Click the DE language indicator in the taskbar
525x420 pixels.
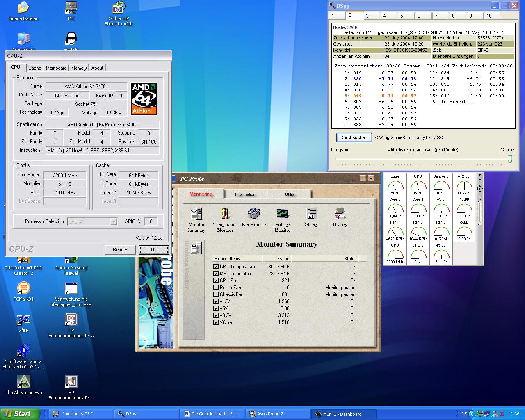pos(464,414)
